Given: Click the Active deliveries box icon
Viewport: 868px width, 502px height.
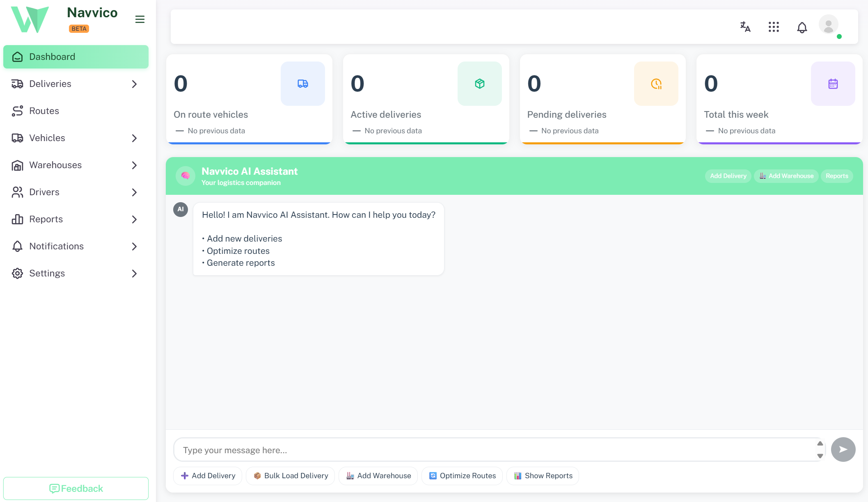Looking at the screenshot, I should [479, 84].
